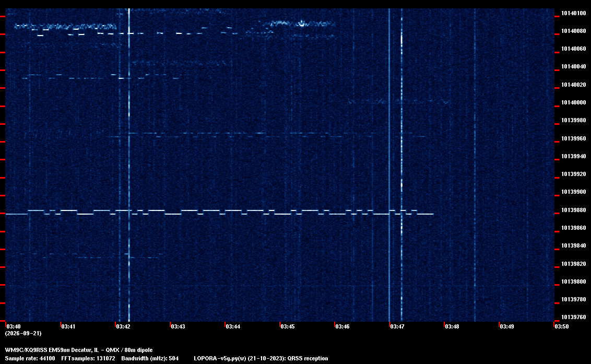Select the 10140000 frequency label

[x=574, y=102]
